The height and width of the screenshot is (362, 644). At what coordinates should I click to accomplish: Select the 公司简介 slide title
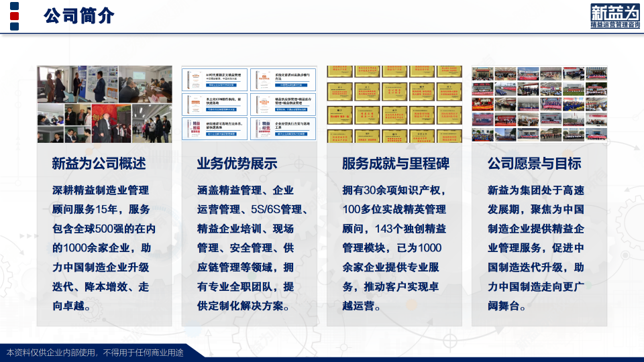click(79, 15)
